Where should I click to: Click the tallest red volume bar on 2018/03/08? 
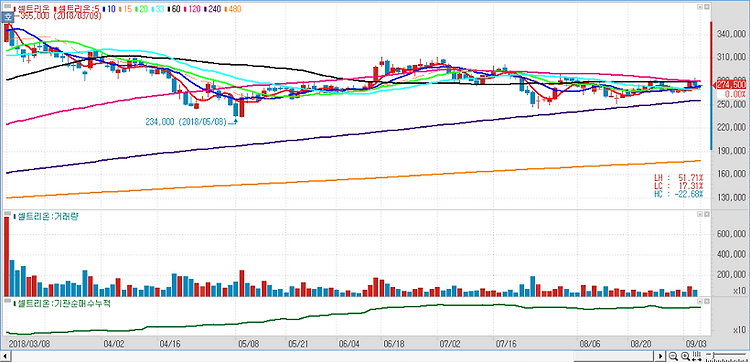[x=7, y=256]
